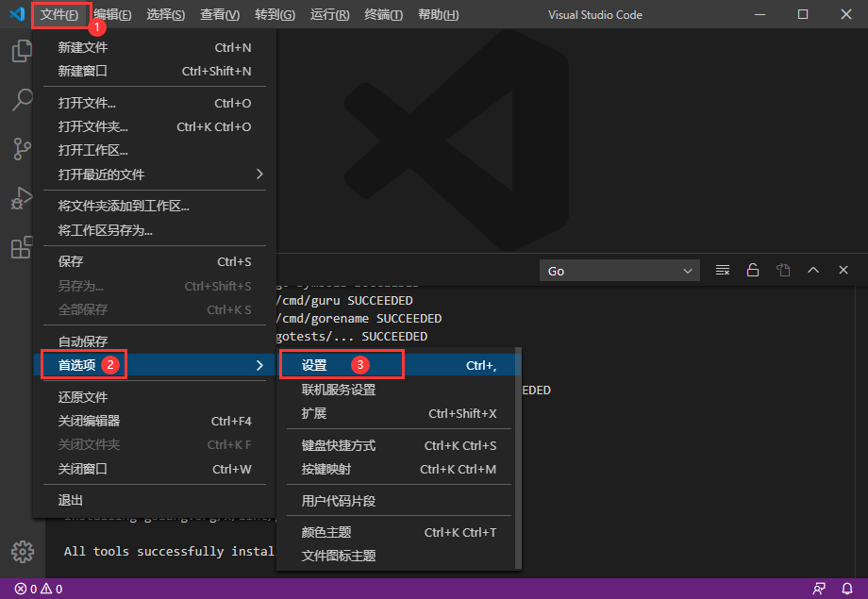Open the Extensions view from the activity bar
Screen dimensions: 868x599
pyautogui.click(x=21, y=247)
